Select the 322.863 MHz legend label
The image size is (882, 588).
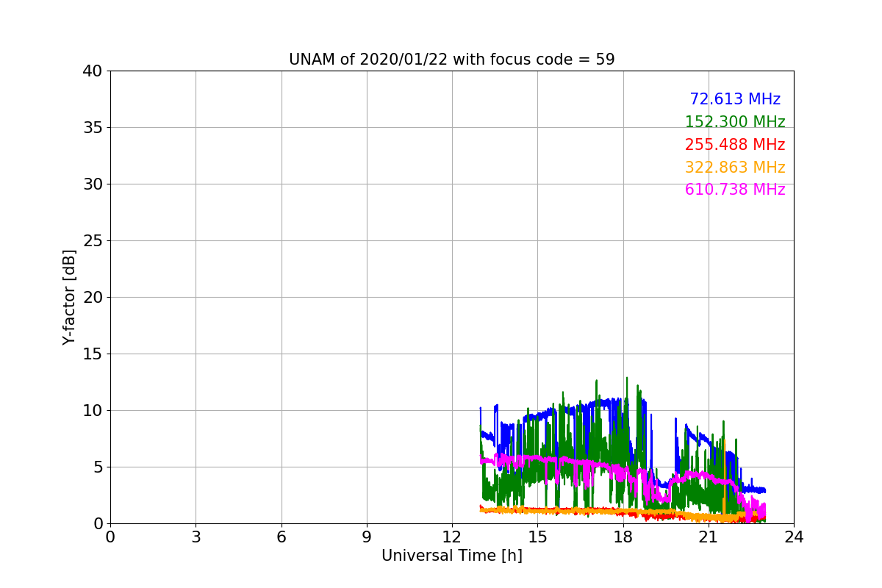tap(735, 168)
